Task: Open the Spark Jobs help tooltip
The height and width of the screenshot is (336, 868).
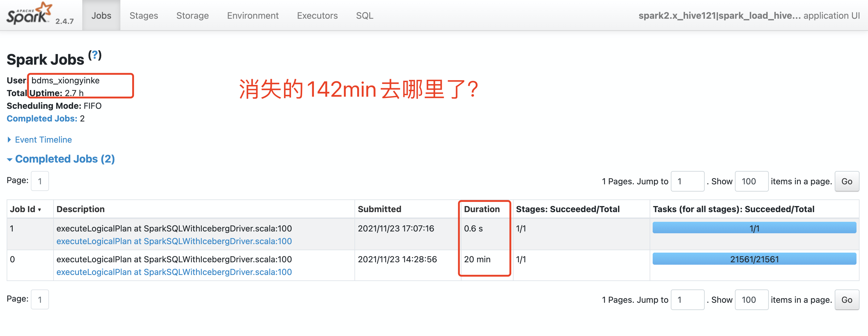Action: point(95,55)
